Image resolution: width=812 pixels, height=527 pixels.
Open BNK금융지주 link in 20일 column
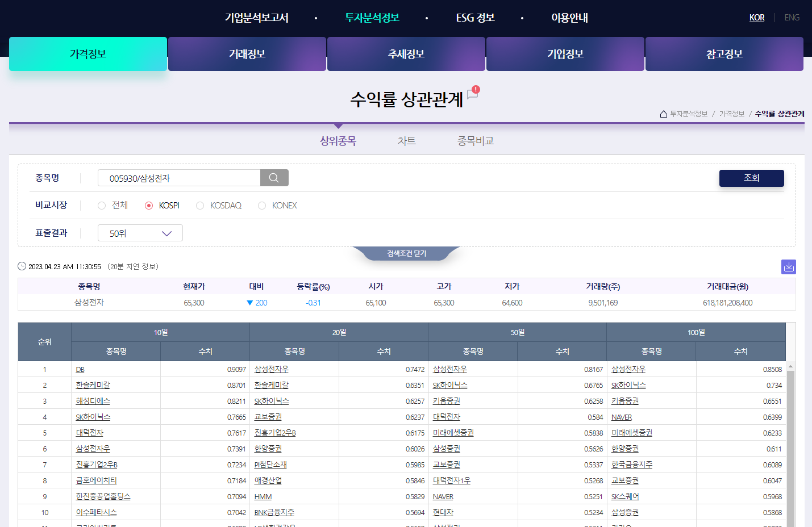[x=274, y=513]
